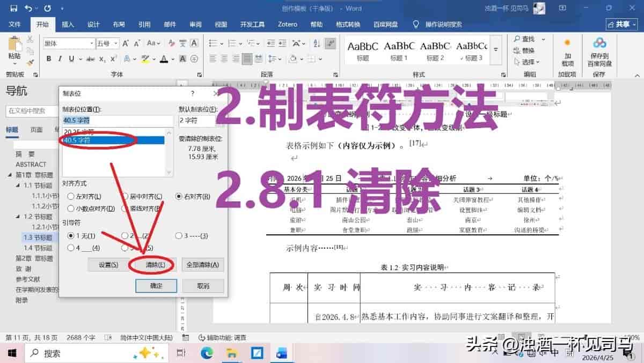Screen dimensions: 644x363
Task: Collapse 第1章 章标题 in navigation
Action: (10, 175)
